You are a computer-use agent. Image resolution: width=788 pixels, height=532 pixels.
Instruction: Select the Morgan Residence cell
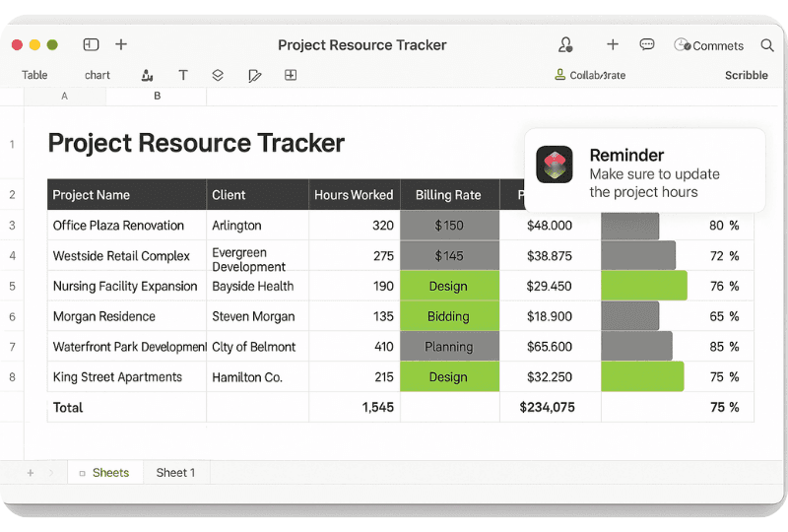pyautogui.click(x=127, y=316)
